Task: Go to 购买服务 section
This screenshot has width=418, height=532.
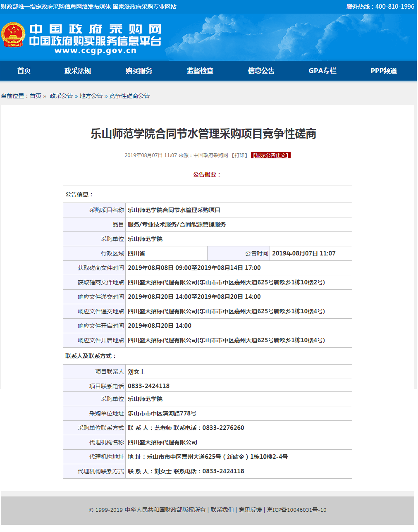Action: pos(139,71)
